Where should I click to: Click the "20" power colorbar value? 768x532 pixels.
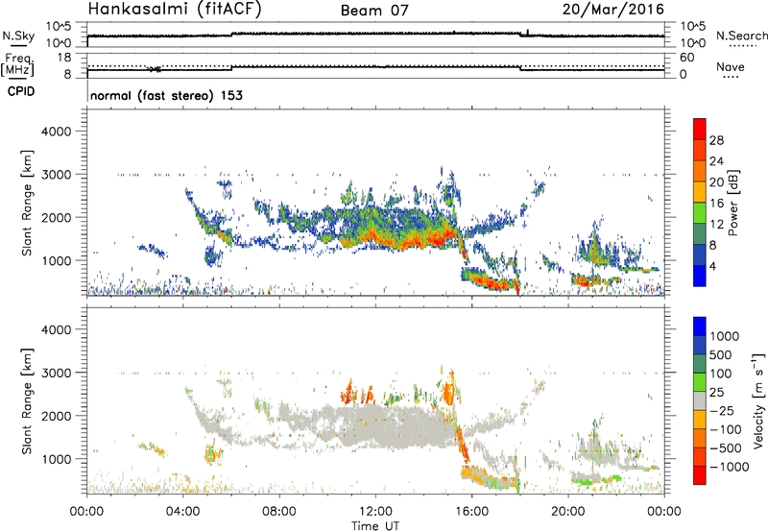tap(716, 182)
